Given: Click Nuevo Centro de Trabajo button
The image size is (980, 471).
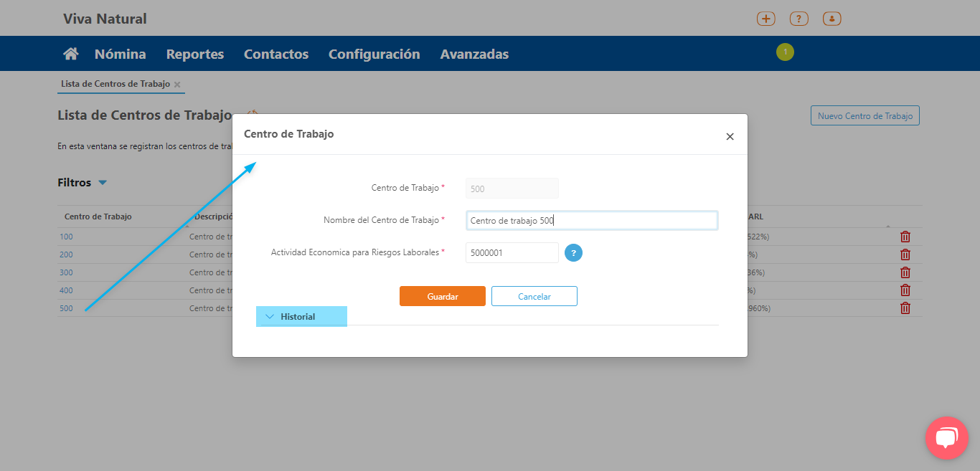Looking at the screenshot, I should (x=864, y=116).
